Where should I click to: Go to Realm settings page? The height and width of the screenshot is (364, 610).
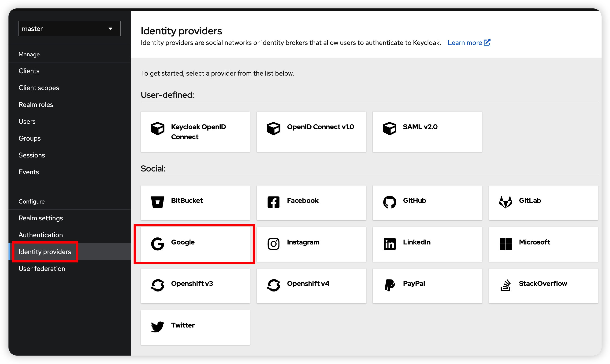(41, 218)
